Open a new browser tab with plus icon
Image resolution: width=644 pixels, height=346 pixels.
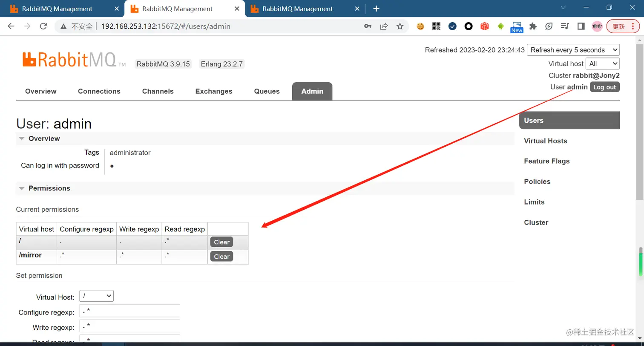click(376, 9)
